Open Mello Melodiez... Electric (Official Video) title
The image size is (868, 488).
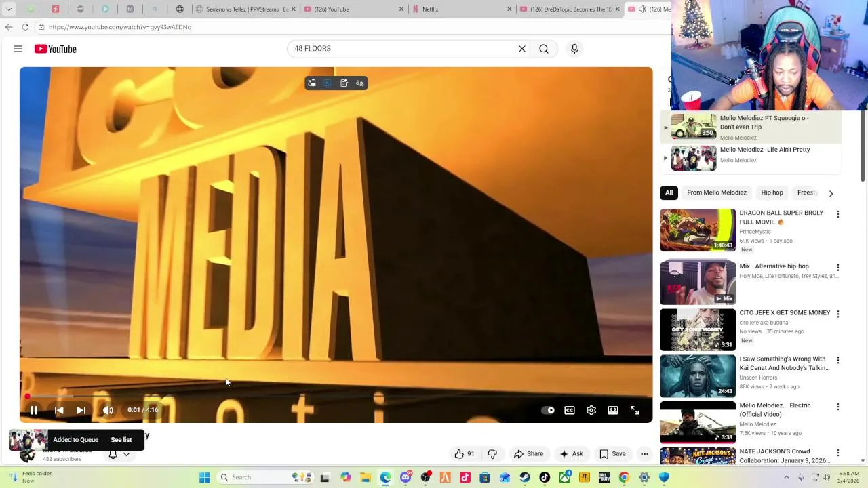pos(775,410)
